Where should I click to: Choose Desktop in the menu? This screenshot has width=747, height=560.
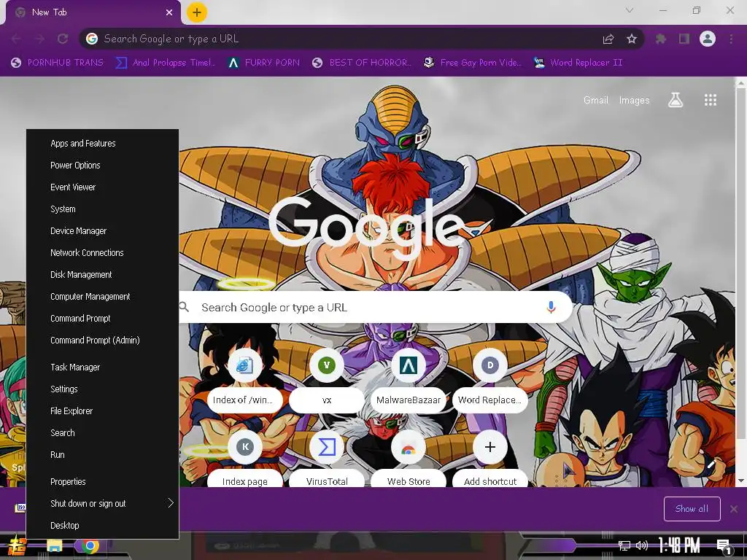pyautogui.click(x=102, y=526)
